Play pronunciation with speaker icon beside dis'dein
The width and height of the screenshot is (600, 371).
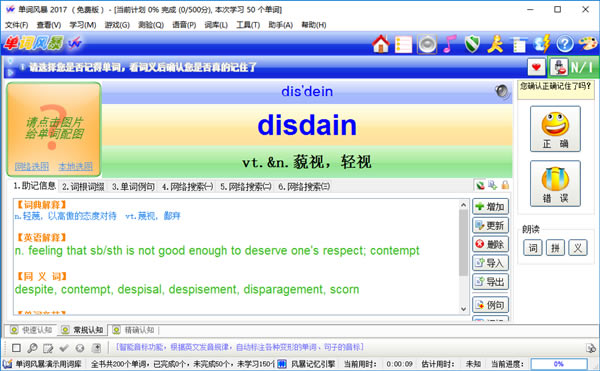tap(502, 91)
